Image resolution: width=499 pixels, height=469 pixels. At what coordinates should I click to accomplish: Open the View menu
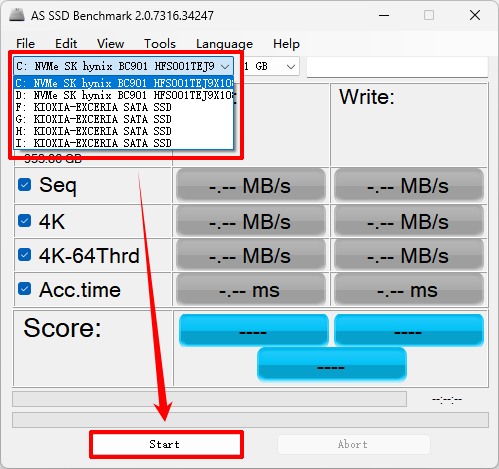point(110,44)
